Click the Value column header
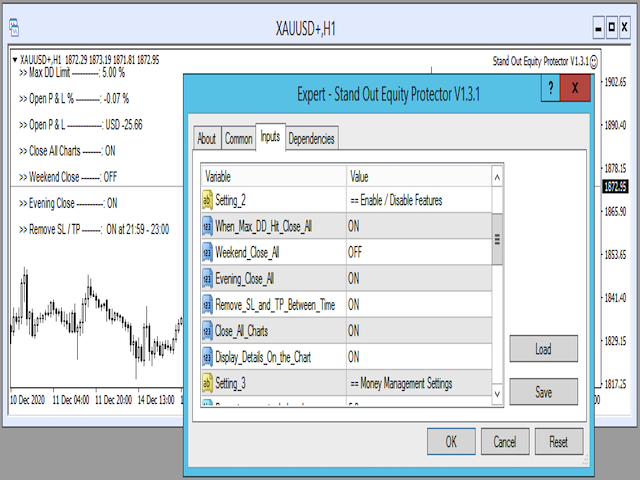 419,176
